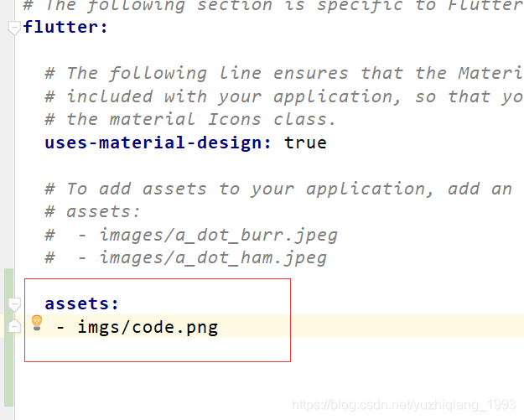
Task: Click the blog.csdn.net watermark link
Action: 404,405
